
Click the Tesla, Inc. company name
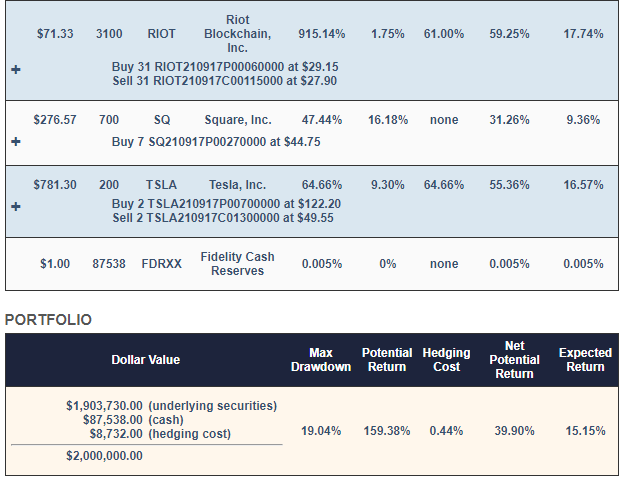point(238,185)
